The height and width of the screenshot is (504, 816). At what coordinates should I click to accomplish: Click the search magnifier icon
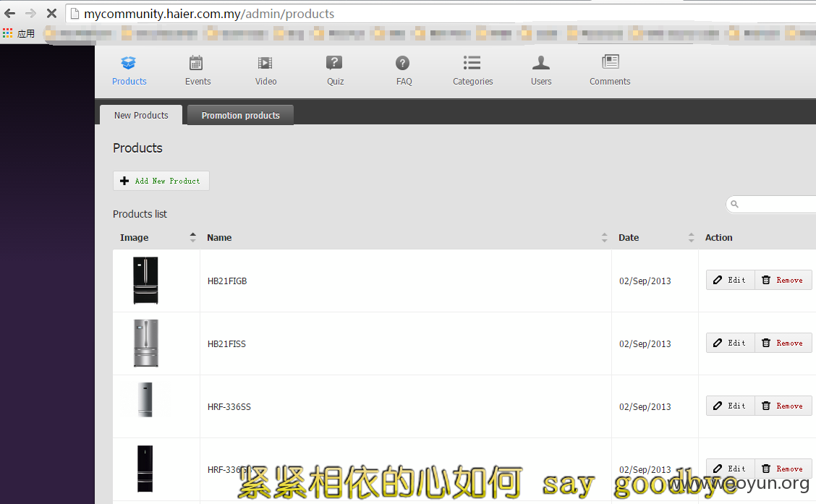point(734,204)
